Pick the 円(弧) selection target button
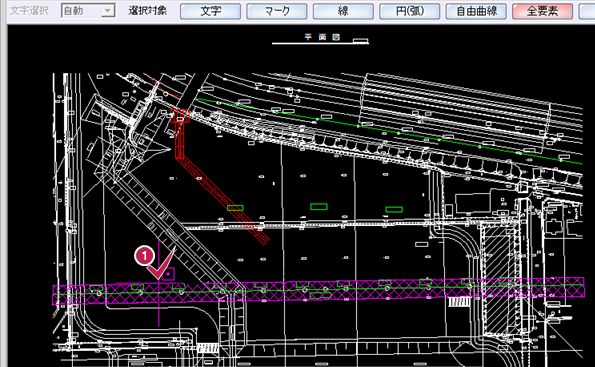595x367 pixels. pyautogui.click(x=409, y=11)
